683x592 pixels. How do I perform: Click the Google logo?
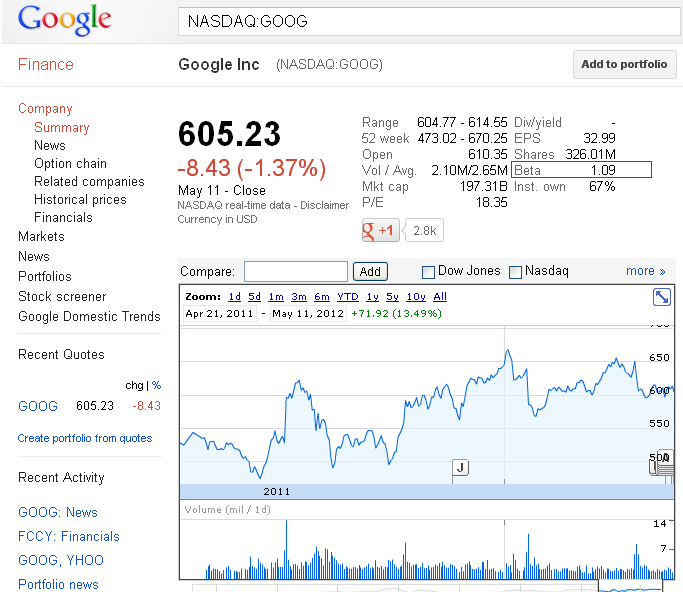(64, 20)
